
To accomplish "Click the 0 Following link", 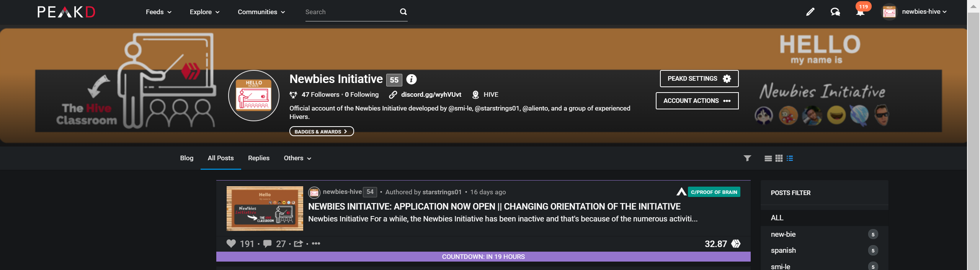I will pyautogui.click(x=362, y=94).
